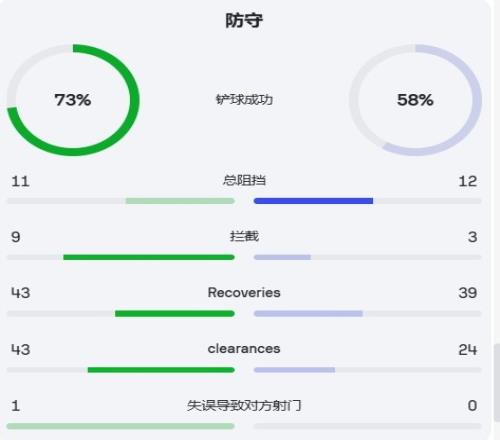Click the blue 总阻挡 bar for 12
Viewport: 500px width, 440px height.
coord(313,201)
